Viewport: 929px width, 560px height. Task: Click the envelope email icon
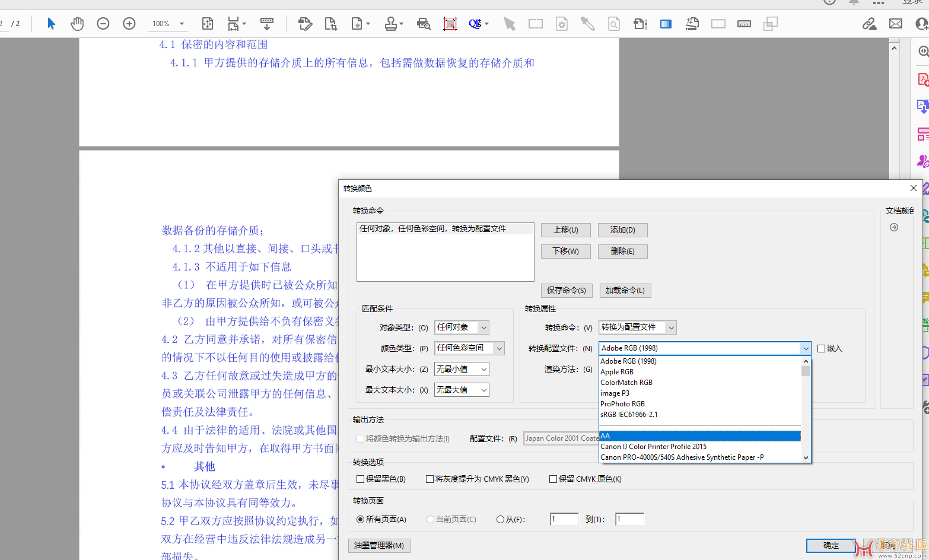click(x=896, y=24)
